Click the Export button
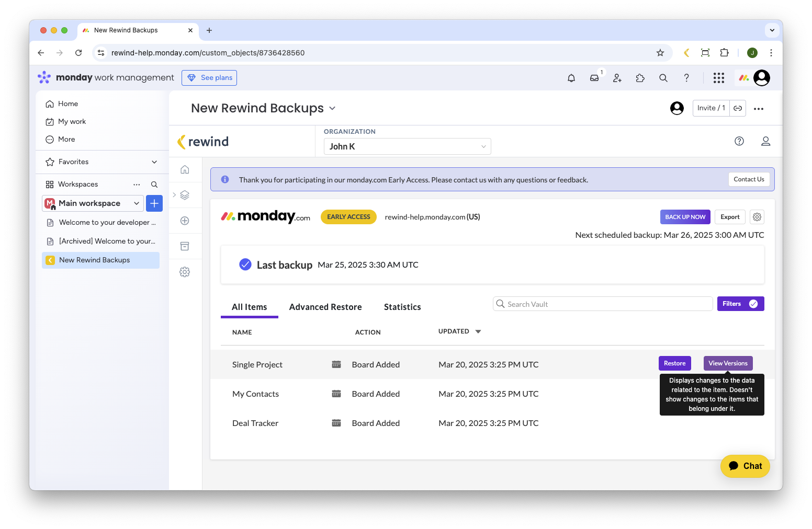812x529 pixels. tap(730, 217)
